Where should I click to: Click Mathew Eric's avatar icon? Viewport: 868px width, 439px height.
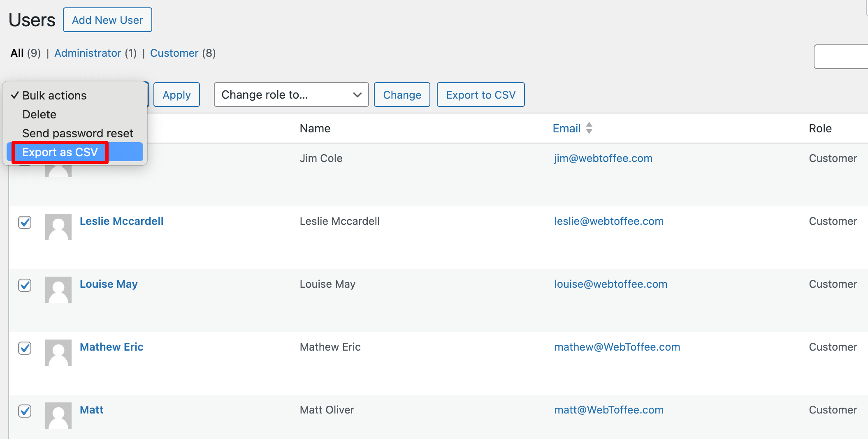click(58, 352)
